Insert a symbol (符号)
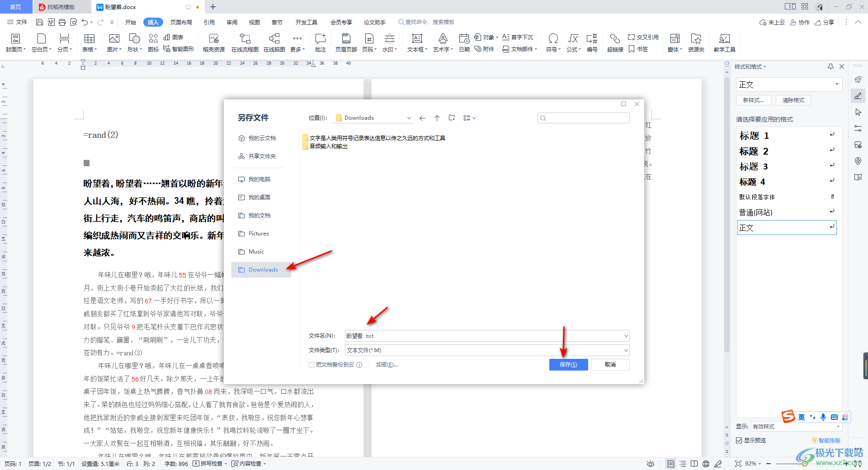Screen dimensions: 868x470 click(553, 43)
